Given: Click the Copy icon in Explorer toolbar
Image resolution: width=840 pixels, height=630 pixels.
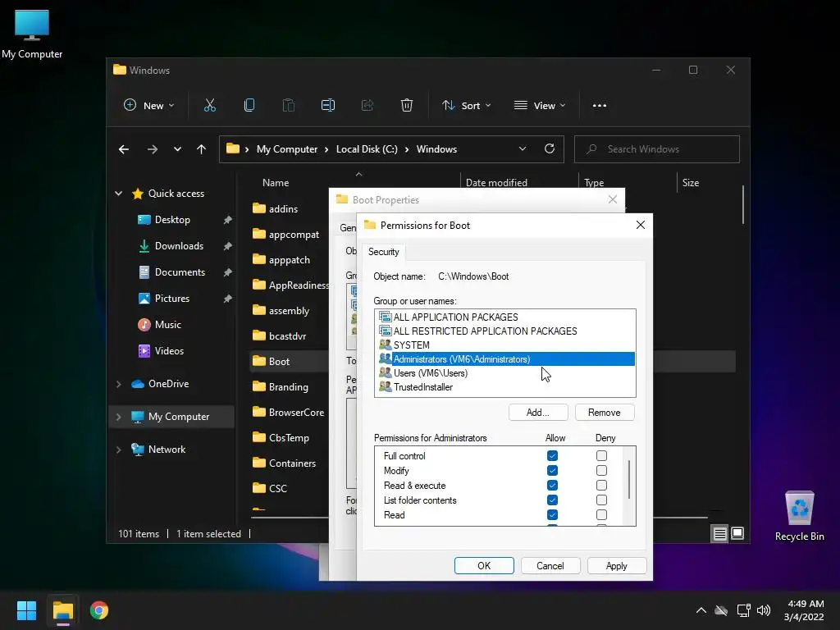Looking at the screenshot, I should (249, 105).
